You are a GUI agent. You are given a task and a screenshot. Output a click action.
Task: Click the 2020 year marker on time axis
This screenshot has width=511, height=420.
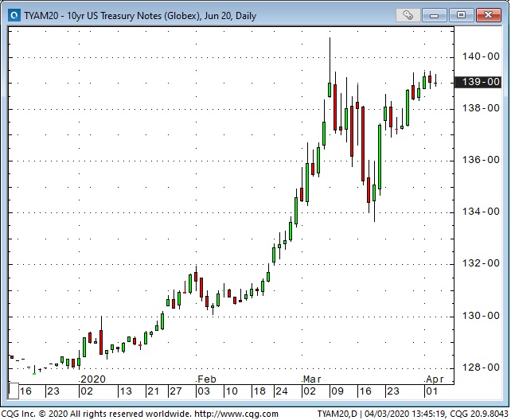(x=93, y=379)
